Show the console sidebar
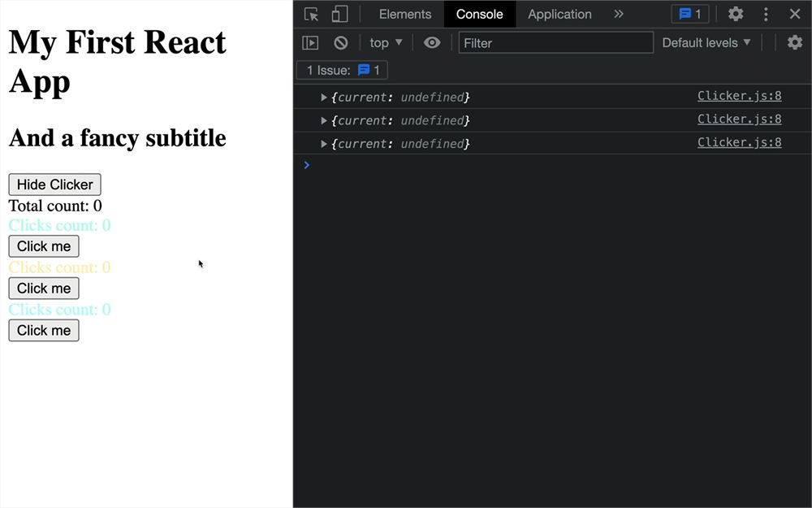The image size is (812, 508). click(310, 42)
